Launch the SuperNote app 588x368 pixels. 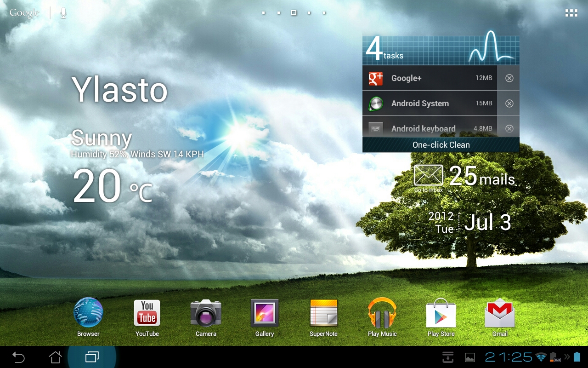coord(323,317)
